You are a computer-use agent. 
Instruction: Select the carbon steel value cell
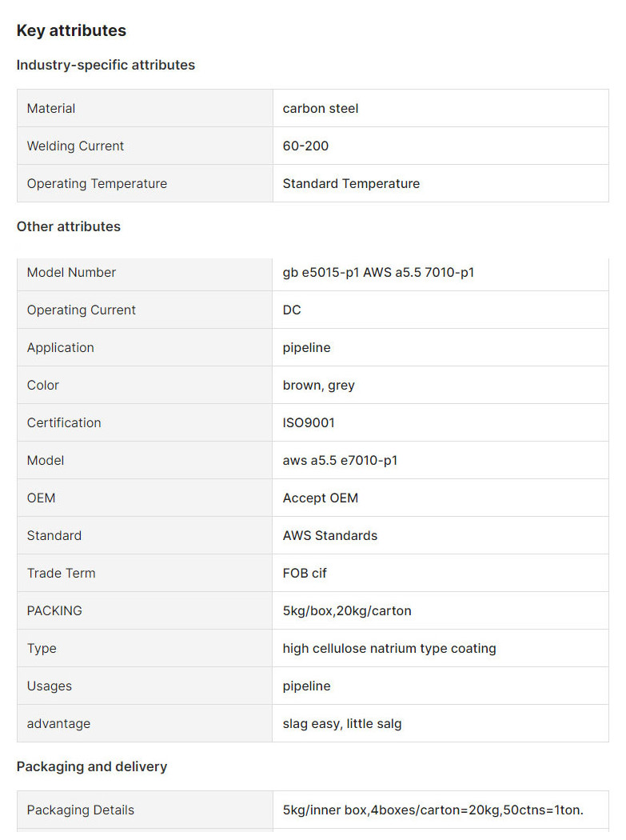(321, 108)
